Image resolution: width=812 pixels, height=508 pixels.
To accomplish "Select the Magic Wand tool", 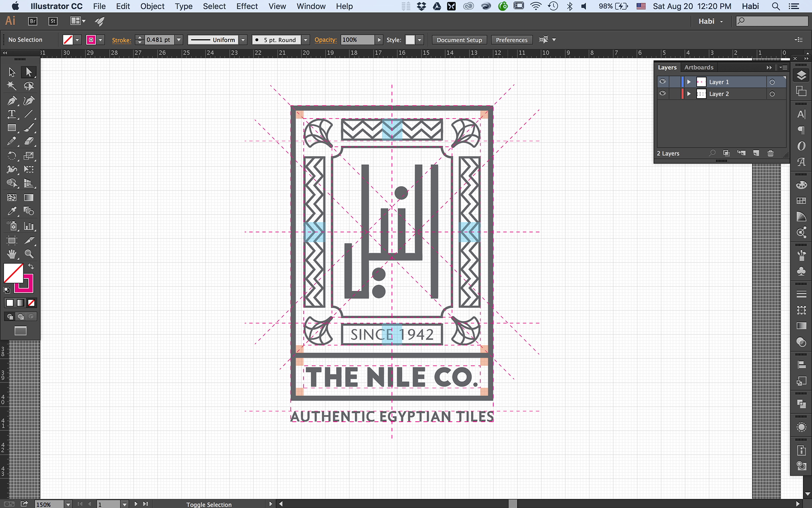I will point(12,86).
